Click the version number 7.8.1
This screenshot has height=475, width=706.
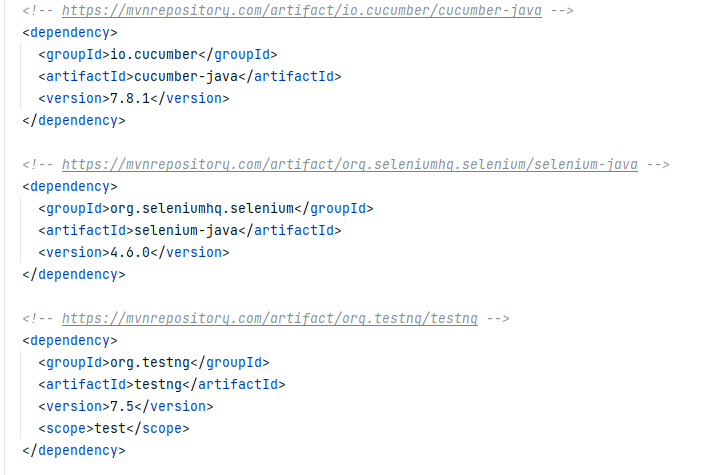point(124,98)
